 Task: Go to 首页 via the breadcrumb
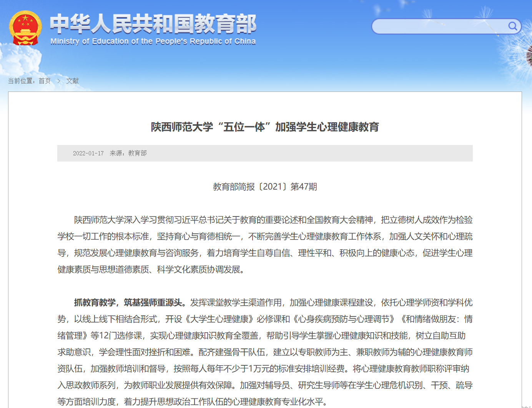[x=45, y=81]
